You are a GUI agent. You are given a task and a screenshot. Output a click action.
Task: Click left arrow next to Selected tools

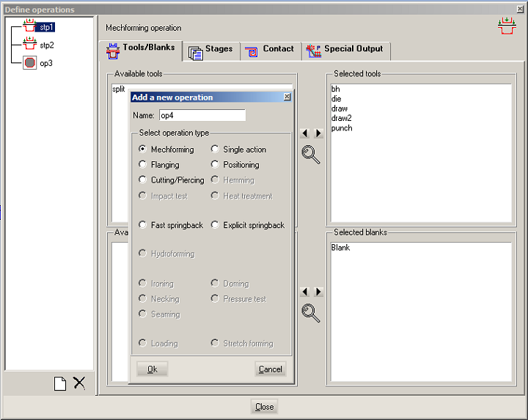point(304,133)
